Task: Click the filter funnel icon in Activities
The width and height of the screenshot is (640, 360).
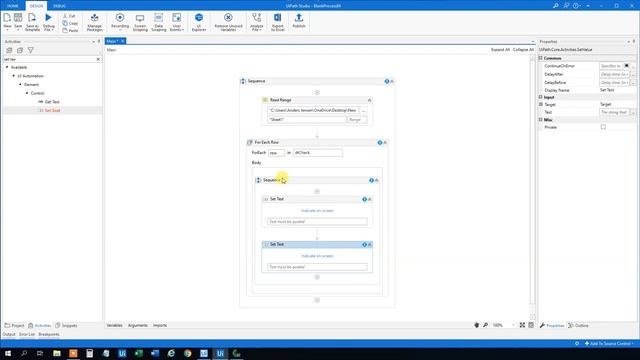Action: 31,50
